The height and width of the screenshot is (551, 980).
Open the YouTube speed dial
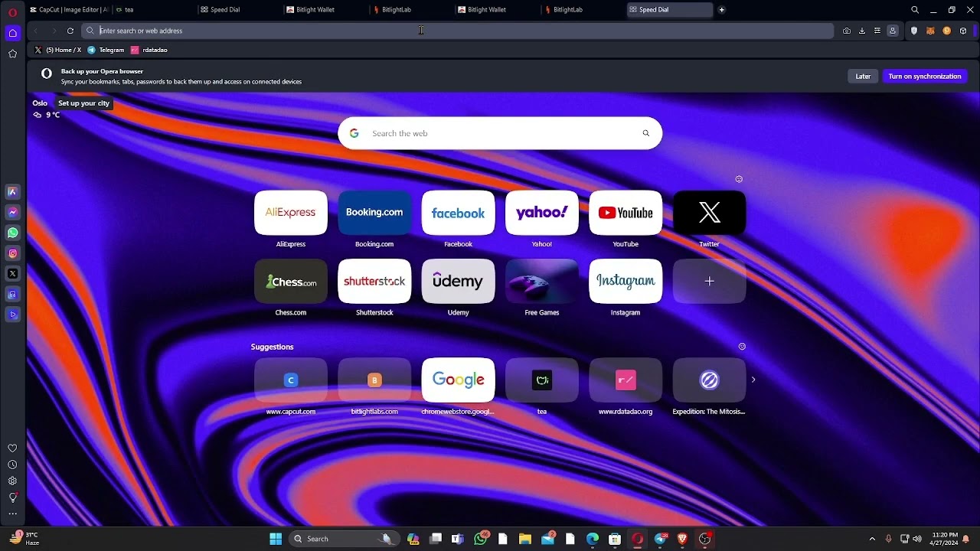[626, 213]
